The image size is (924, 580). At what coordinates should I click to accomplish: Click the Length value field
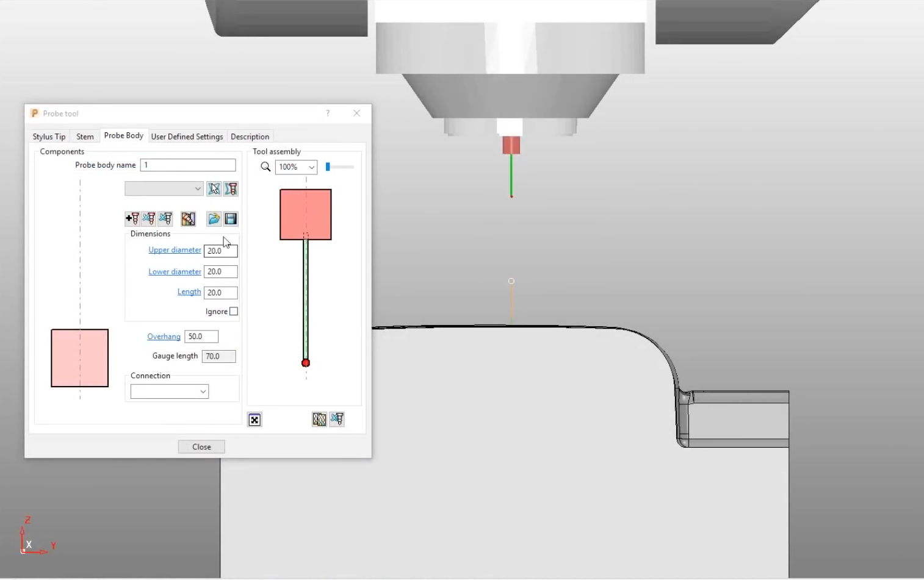220,293
